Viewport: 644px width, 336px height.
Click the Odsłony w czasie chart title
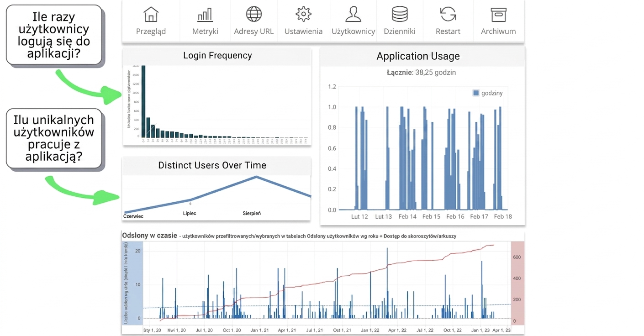[x=149, y=236]
